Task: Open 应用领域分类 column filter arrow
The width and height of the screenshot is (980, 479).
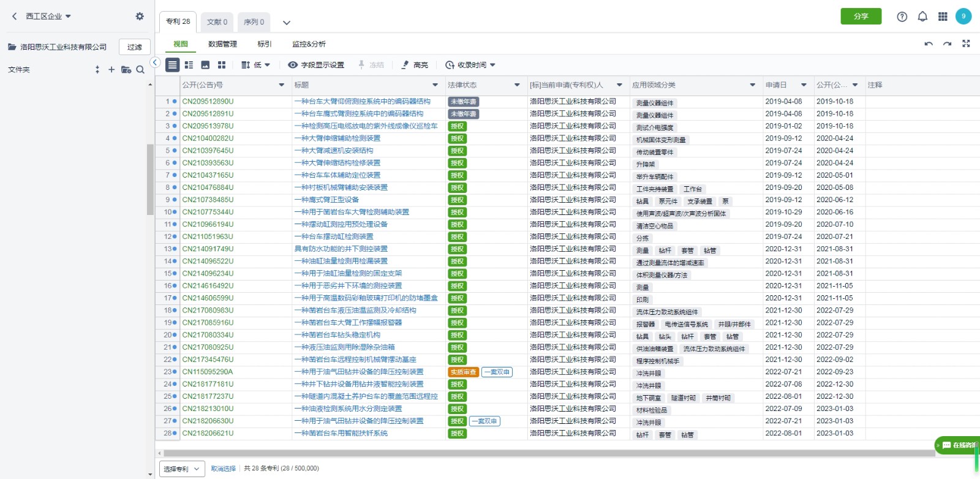Action: pos(753,85)
